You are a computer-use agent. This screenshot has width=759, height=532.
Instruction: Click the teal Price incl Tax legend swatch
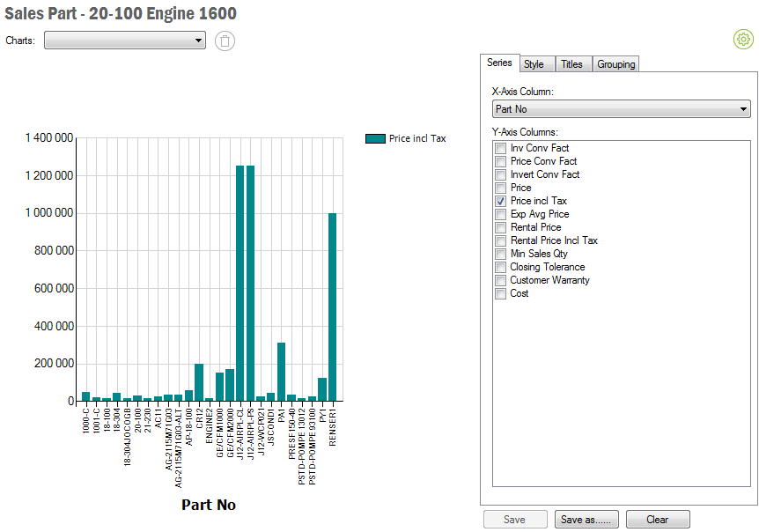[375, 138]
